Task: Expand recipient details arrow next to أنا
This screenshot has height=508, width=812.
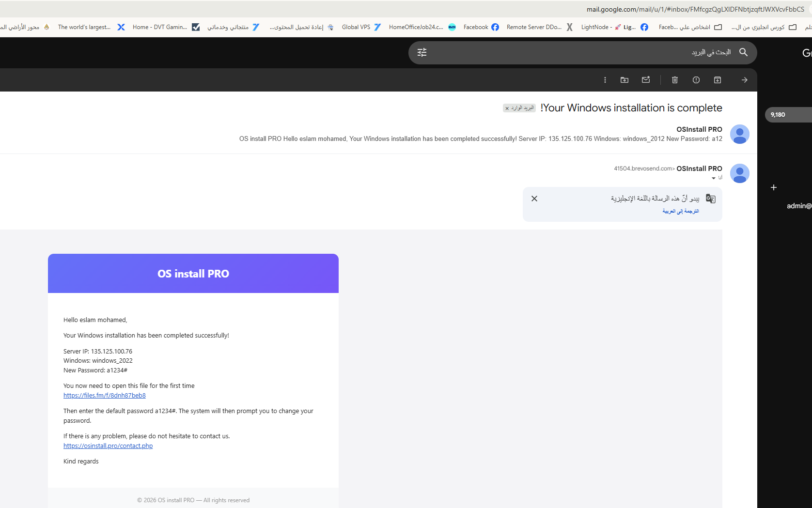Action: pos(713,178)
